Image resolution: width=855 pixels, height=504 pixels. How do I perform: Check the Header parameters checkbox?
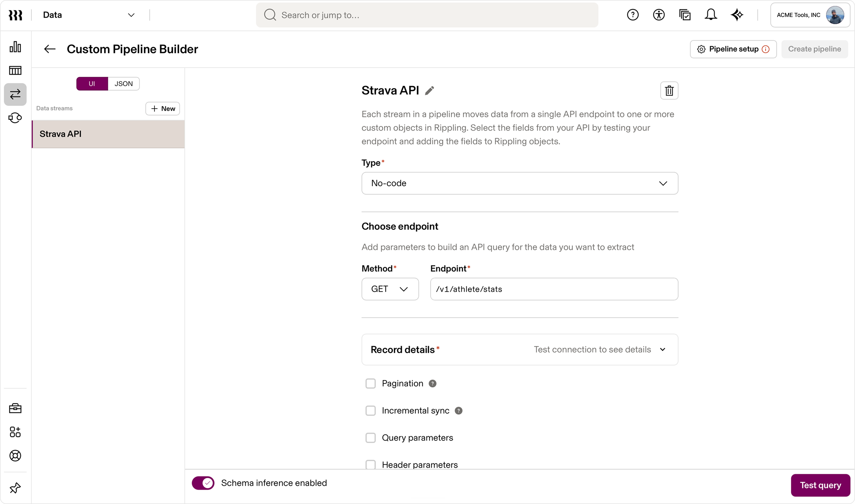371,465
